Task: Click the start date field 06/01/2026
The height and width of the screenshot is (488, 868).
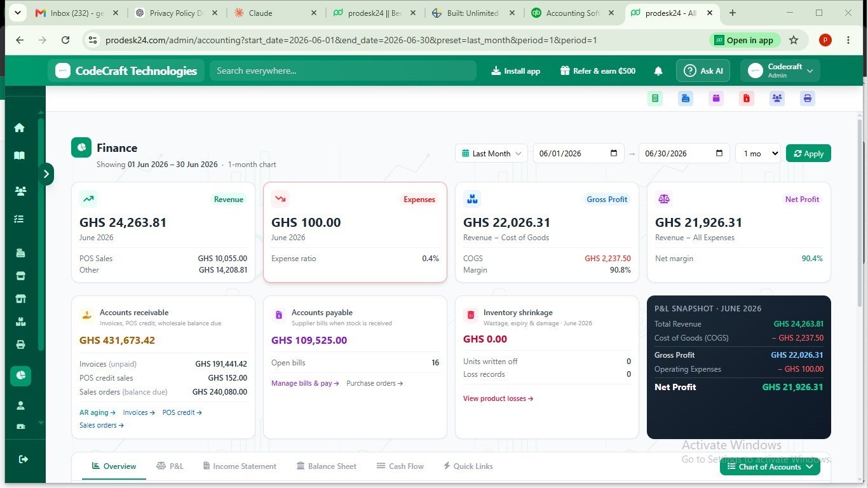Action: [x=578, y=153]
